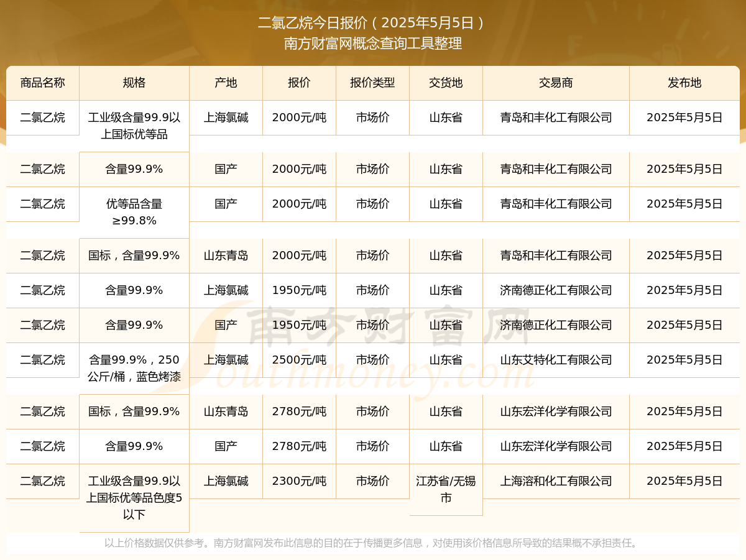
Task: Click '国标，含量99.9%' in the 青岛和丰 row
Action: click(134, 255)
